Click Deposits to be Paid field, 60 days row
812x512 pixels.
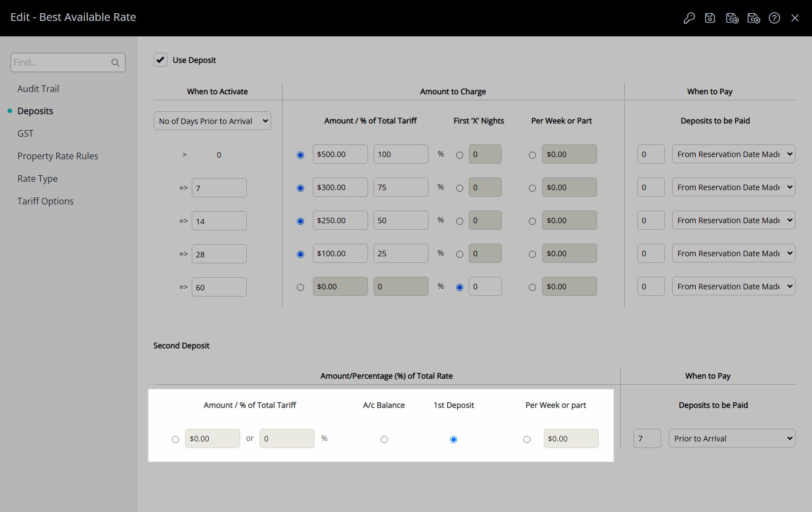point(651,286)
